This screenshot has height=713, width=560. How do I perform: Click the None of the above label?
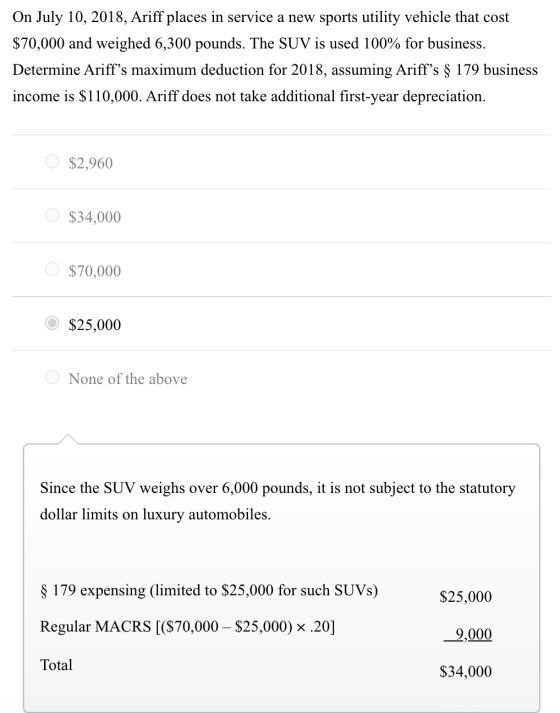click(128, 379)
